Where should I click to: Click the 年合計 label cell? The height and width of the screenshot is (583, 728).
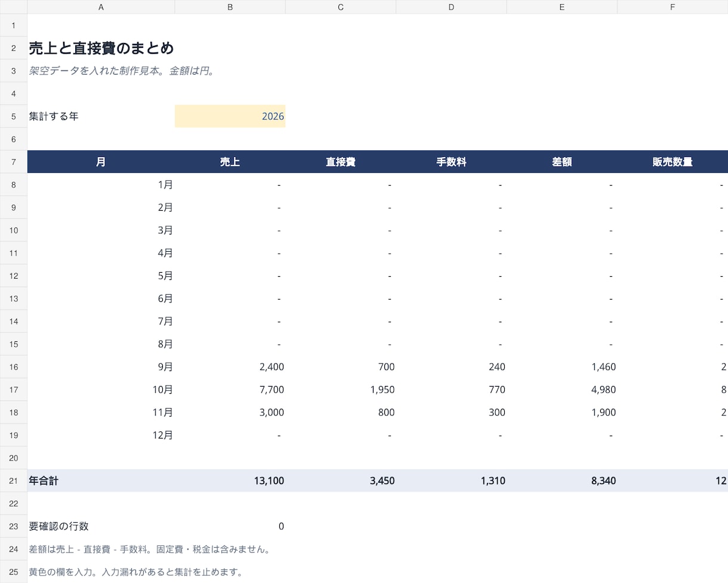(101, 480)
